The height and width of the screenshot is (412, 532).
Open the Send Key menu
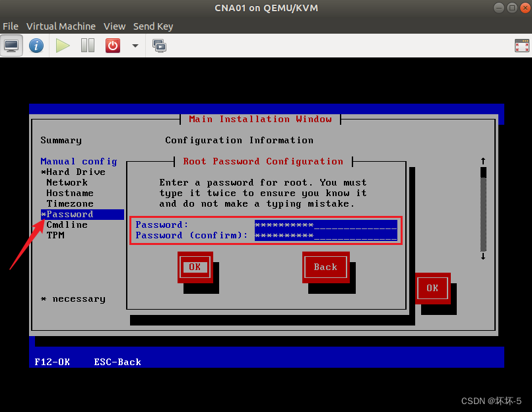152,26
